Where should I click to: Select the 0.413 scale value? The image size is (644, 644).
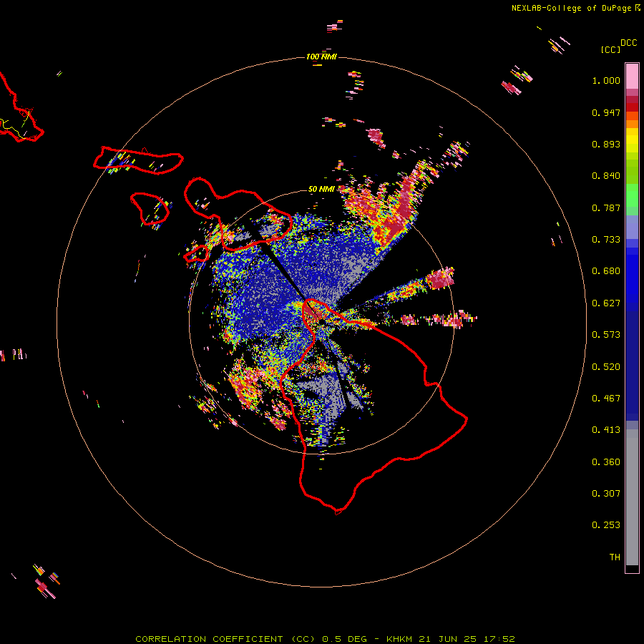tap(606, 430)
